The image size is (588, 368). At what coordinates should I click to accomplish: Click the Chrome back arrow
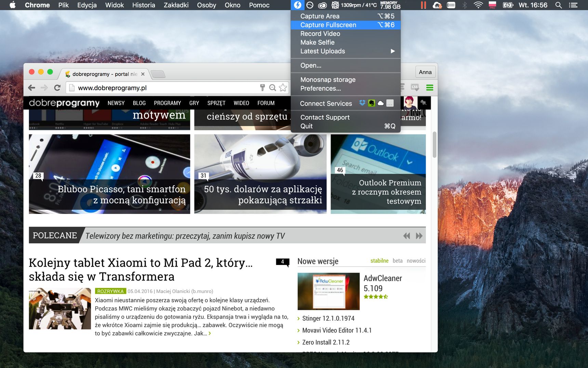[x=32, y=88]
